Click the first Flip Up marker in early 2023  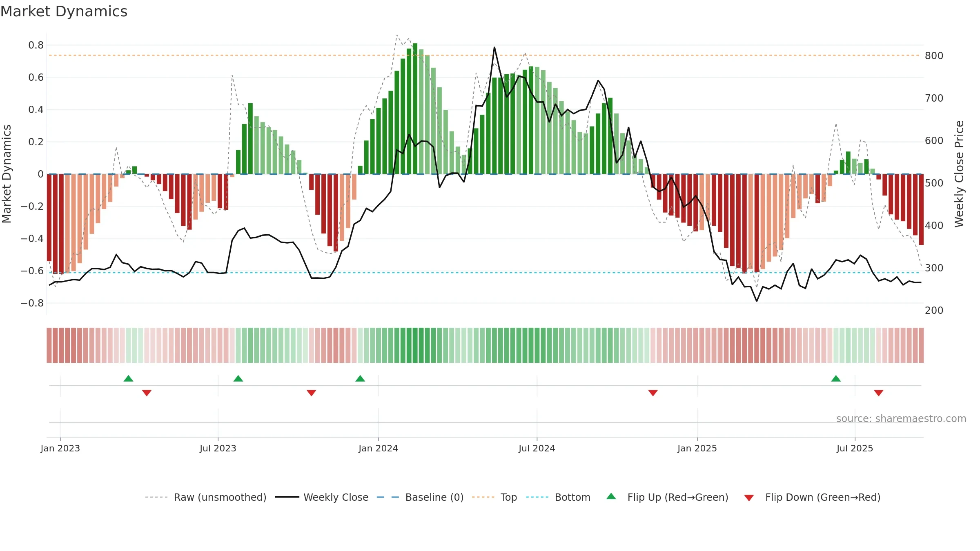[x=128, y=378]
